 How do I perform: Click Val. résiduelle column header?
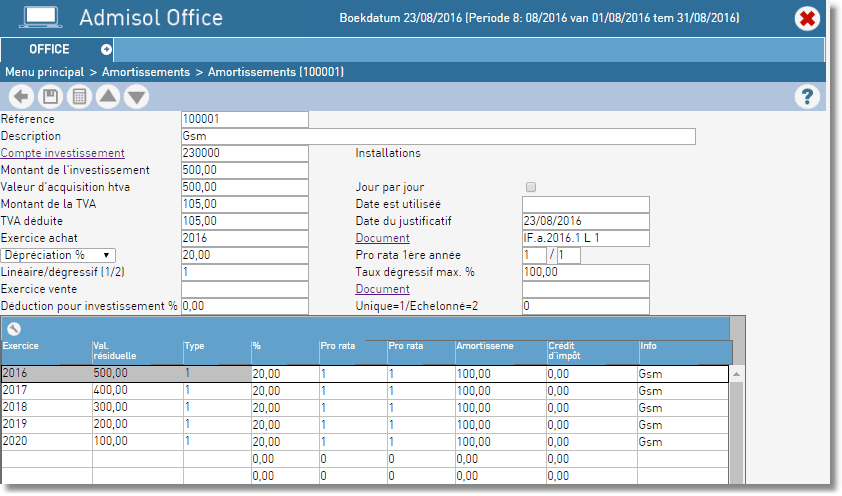pyautogui.click(x=137, y=352)
